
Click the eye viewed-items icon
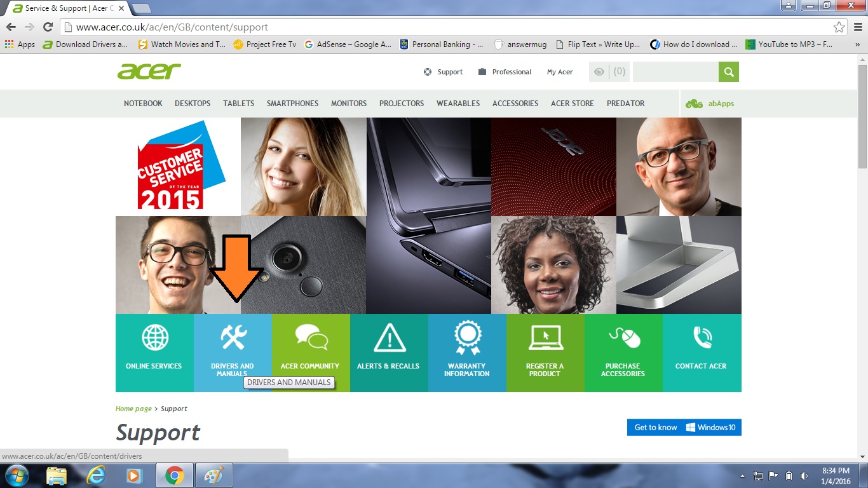click(599, 72)
